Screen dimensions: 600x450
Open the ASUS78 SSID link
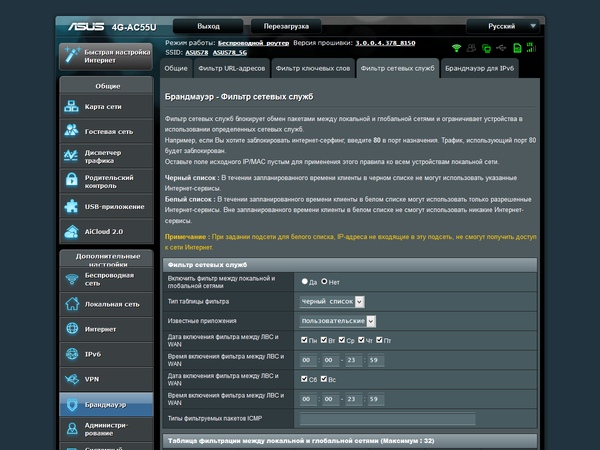pos(197,52)
